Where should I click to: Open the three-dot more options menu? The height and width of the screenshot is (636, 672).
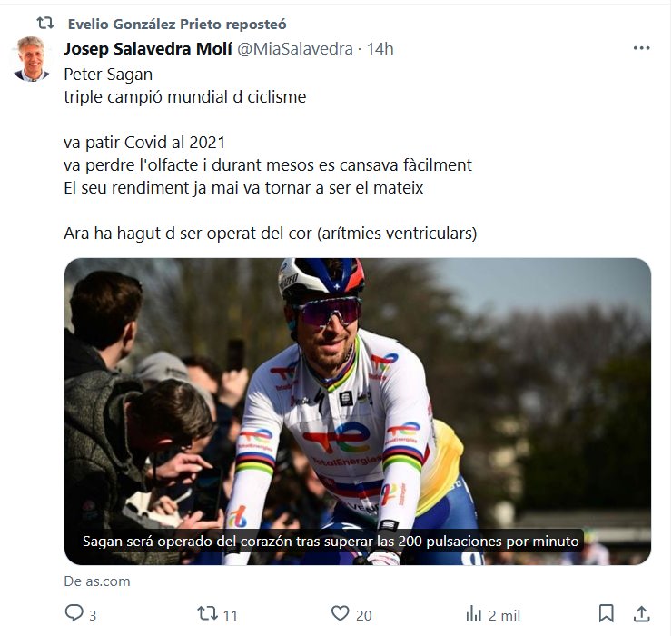[641, 48]
